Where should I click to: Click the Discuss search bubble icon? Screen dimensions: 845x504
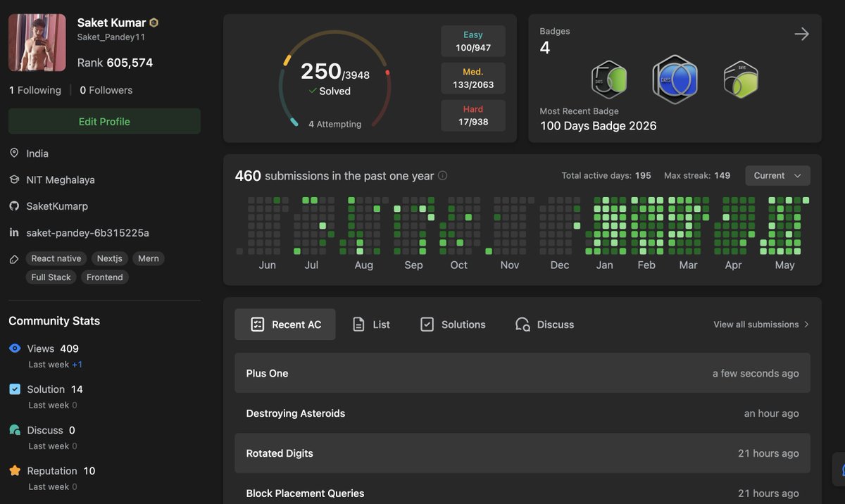[522, 325]
